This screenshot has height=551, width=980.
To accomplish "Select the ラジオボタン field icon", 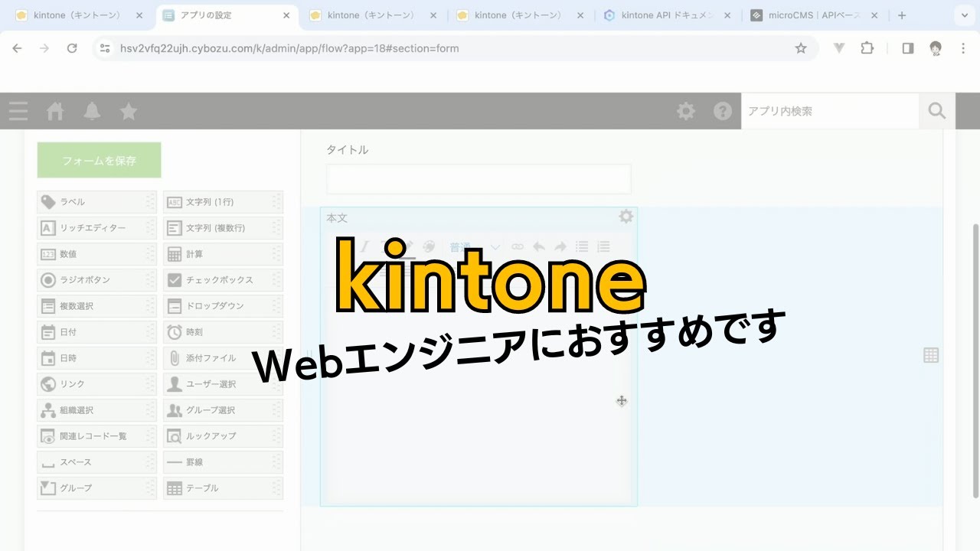I will 48,280.
